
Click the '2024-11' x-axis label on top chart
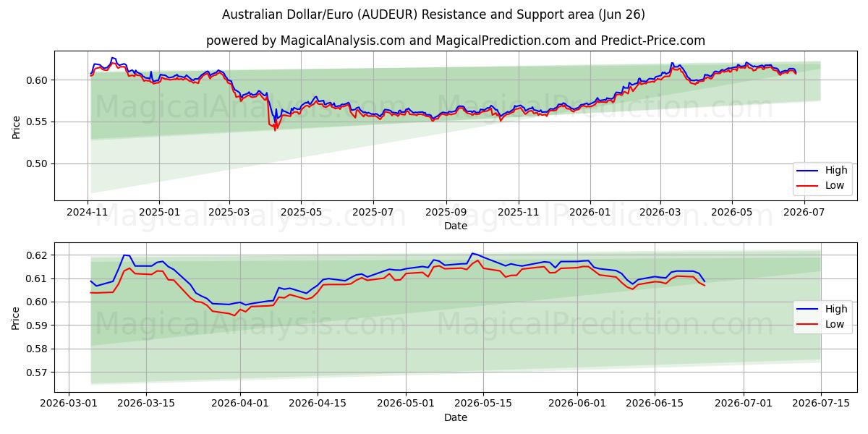(88, 212)
